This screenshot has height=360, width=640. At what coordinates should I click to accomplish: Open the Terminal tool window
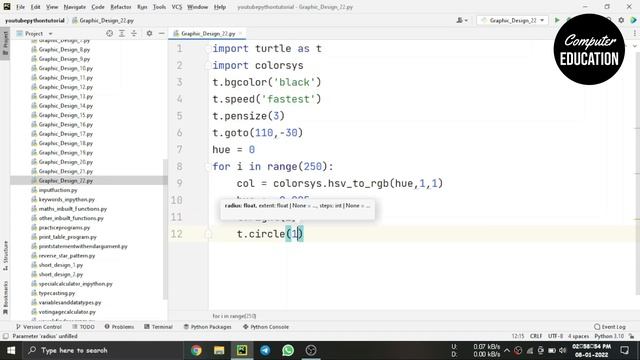(158, 327)
